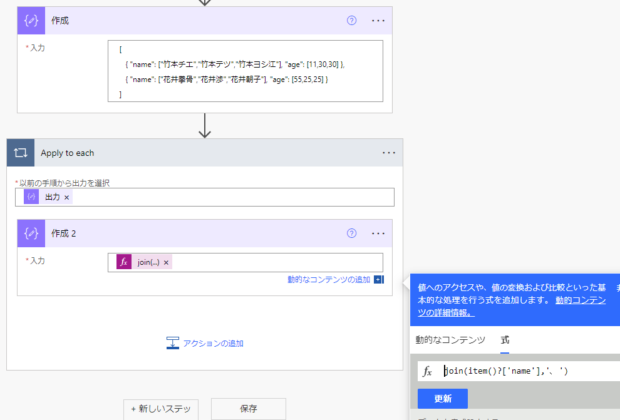
Task: Click the fx icon on join token
Action: pyautogui.click(x=124, y=262)
